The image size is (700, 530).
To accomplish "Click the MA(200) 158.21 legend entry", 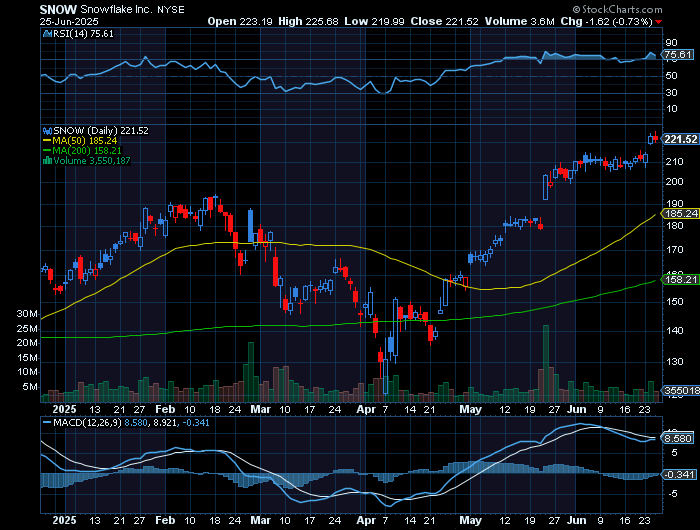I will pyautogui.click(x=87, y=150).
